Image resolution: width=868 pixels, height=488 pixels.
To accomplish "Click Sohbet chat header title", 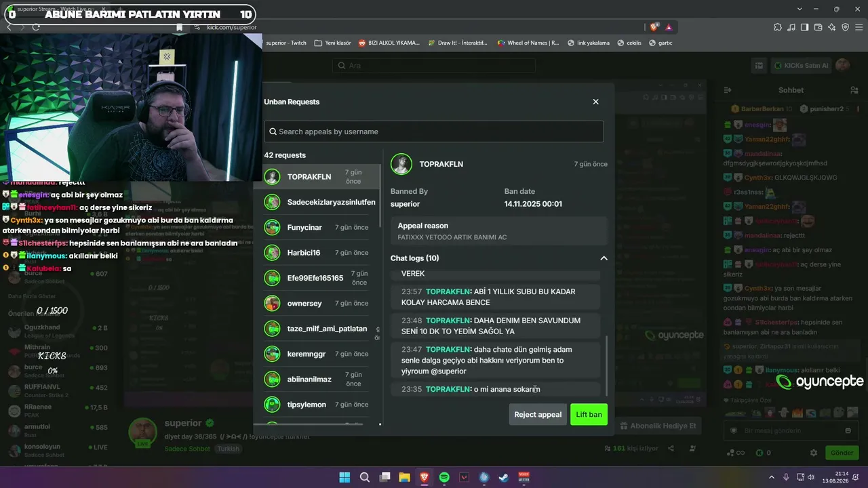I will click(x=791, y=90).
